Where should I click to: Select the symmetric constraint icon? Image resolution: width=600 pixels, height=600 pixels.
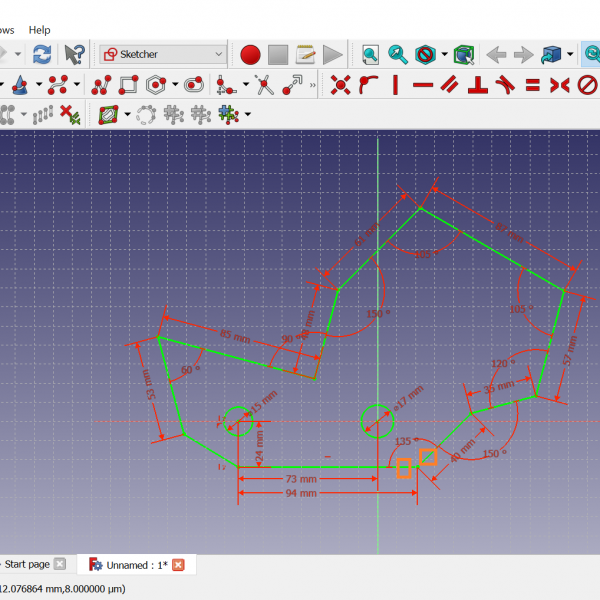click(x=560, y=85)
